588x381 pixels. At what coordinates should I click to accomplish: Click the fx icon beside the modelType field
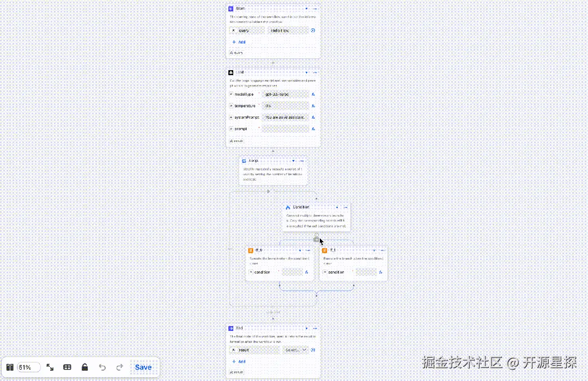[x=314, y=94]
